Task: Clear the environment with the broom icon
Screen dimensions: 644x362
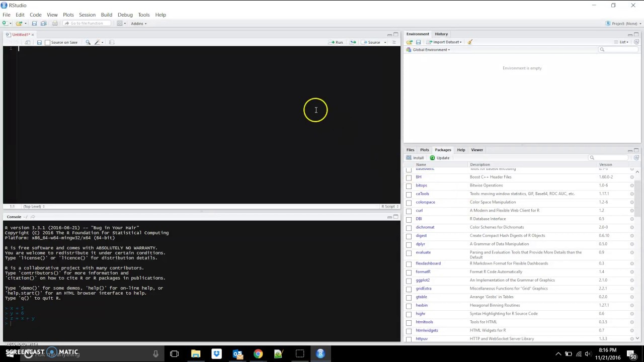Action: [470, 42]
